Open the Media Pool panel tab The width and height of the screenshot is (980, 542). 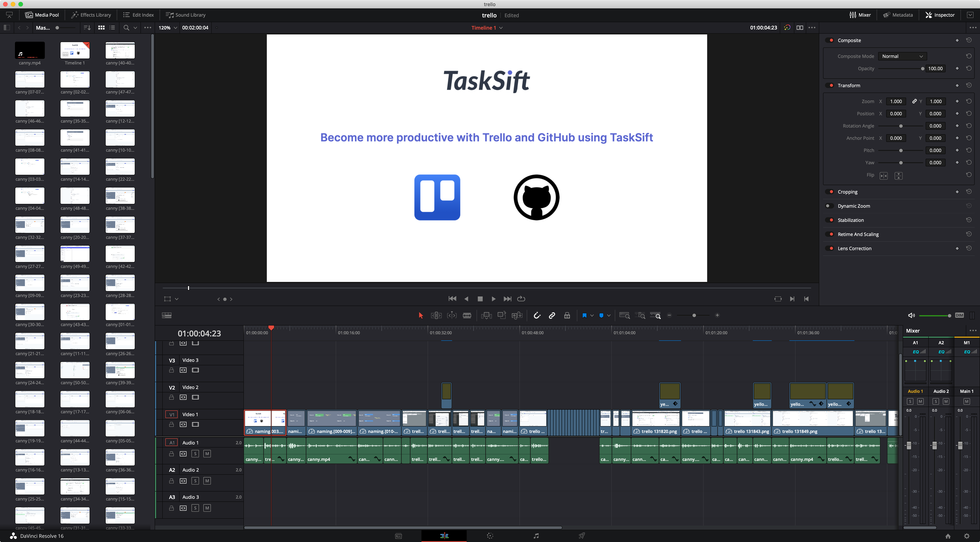click(42, 15)
